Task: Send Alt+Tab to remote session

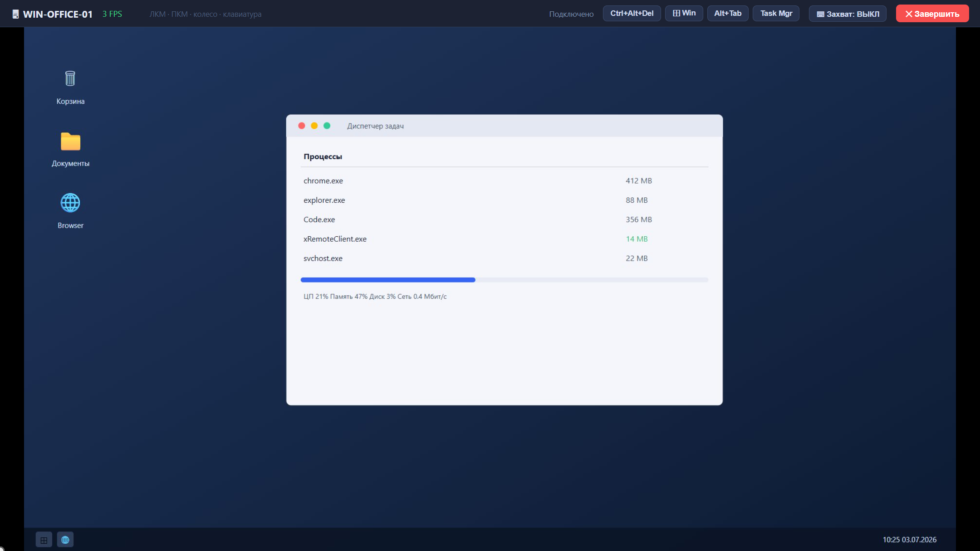Action: point(728,13)
